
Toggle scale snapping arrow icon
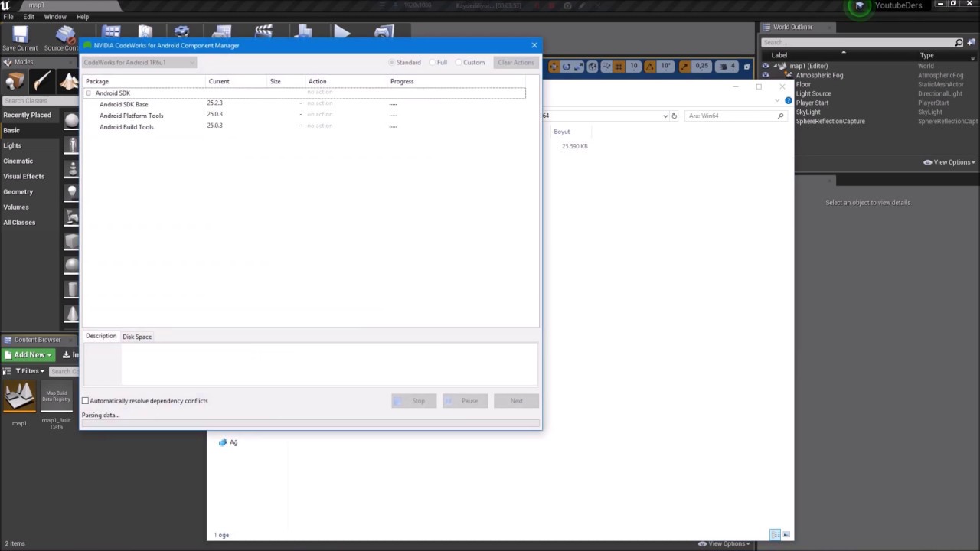[684, 67]
